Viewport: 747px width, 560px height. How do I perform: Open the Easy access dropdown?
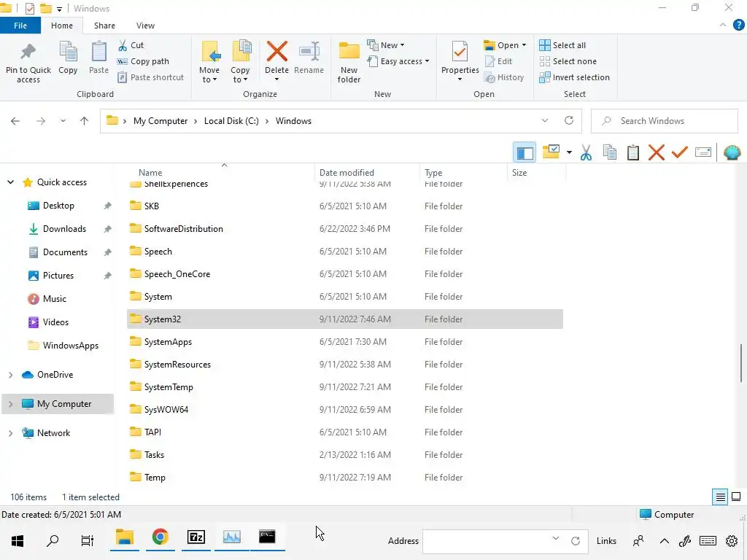click(398, 61)
